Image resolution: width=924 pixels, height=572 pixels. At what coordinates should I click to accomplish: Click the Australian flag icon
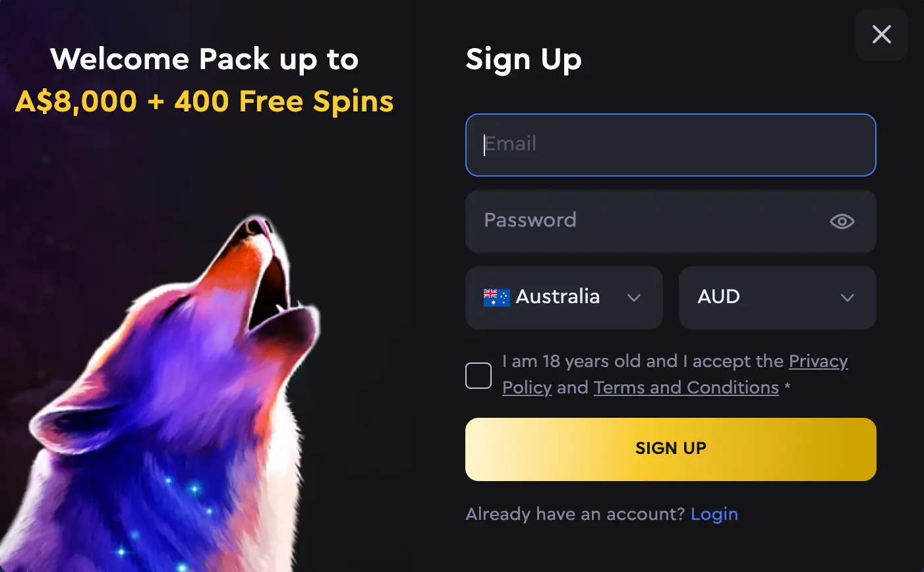click(496, 298)
